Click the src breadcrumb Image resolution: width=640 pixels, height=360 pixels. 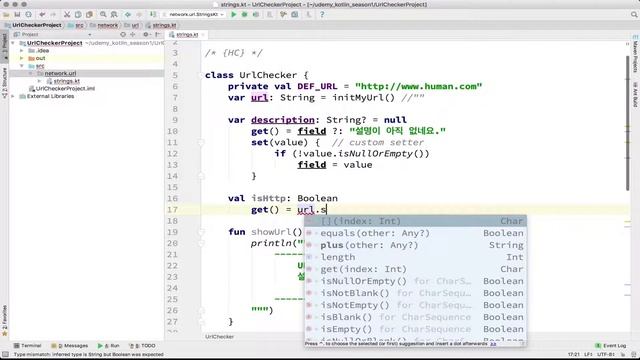[76, 25]
